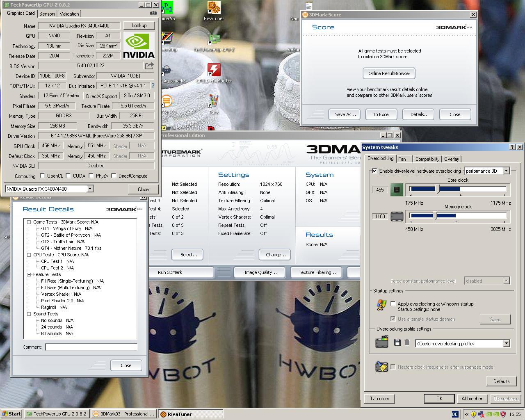Toggle Restore clock frequencies after suspended mode
This screenshot has height=420, width=525.
(393, 367)
